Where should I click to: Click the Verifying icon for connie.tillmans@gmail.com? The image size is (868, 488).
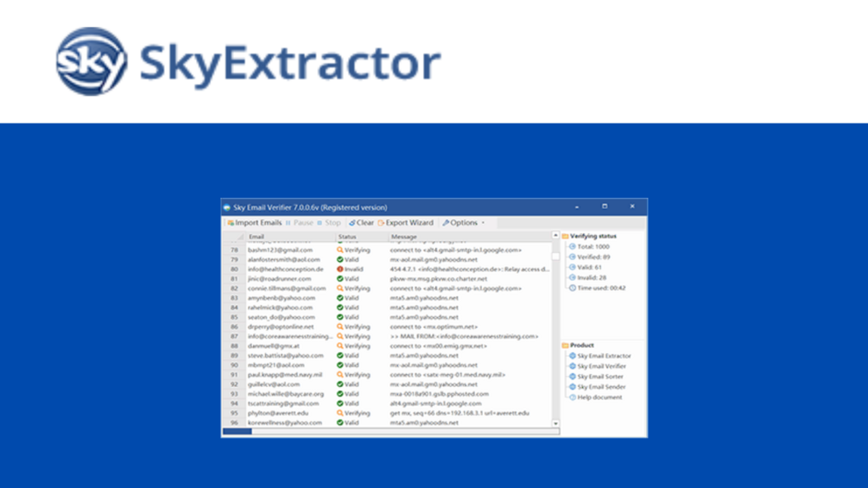pyautogui.click(x=340, y=288)
